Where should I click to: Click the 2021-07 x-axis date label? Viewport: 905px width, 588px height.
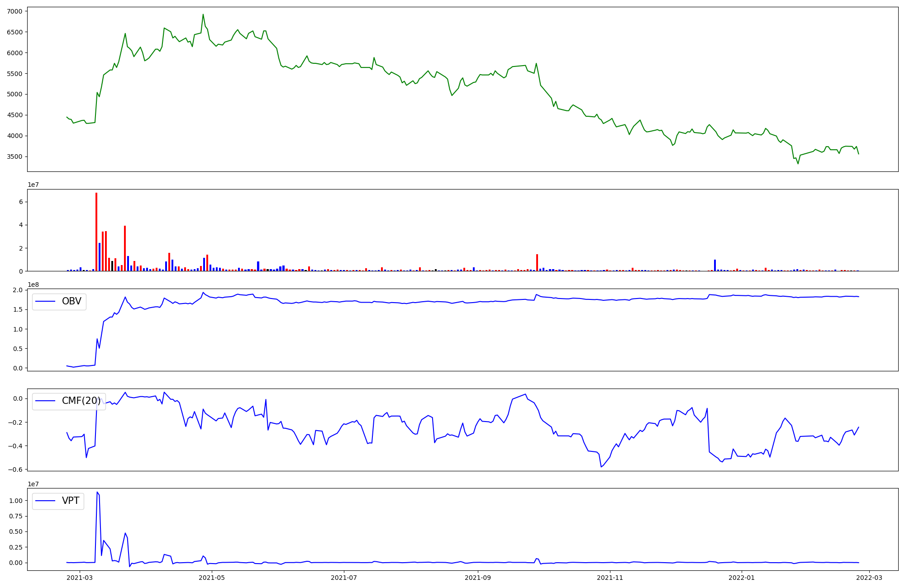345,578
